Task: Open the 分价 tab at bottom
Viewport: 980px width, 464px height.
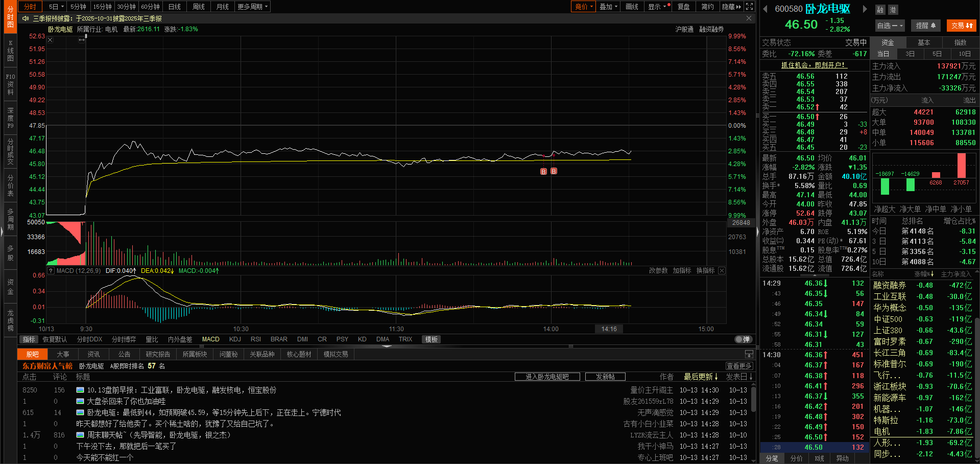Action: (797, 458)
